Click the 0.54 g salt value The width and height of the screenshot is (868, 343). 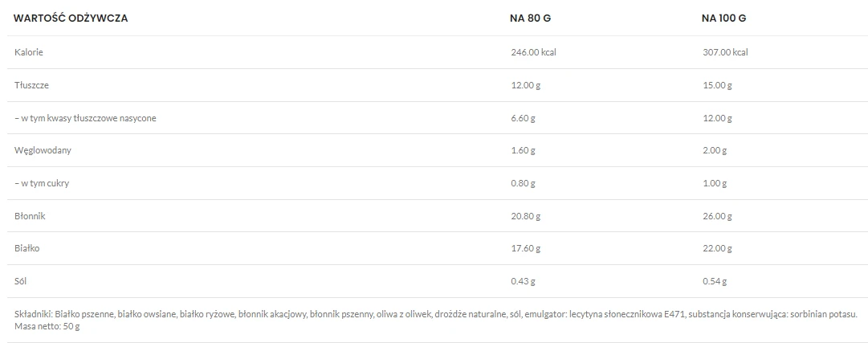pos(715,281)
